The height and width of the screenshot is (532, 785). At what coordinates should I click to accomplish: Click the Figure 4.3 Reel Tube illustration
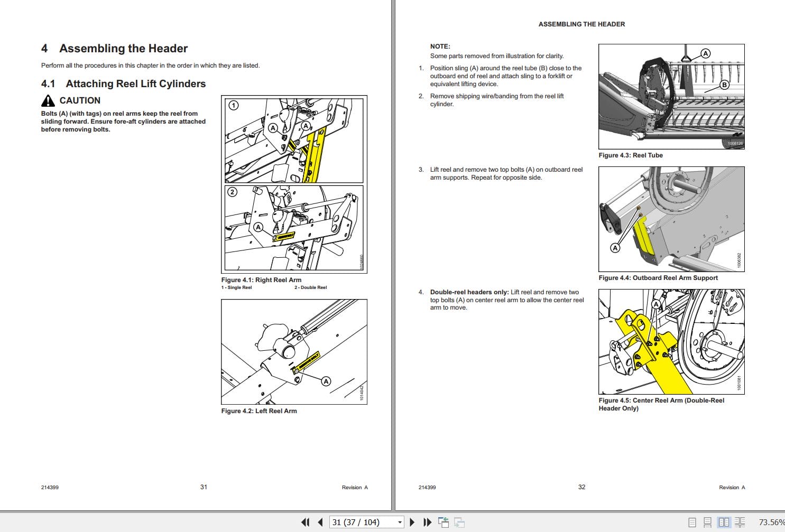(x=671, y=97)
